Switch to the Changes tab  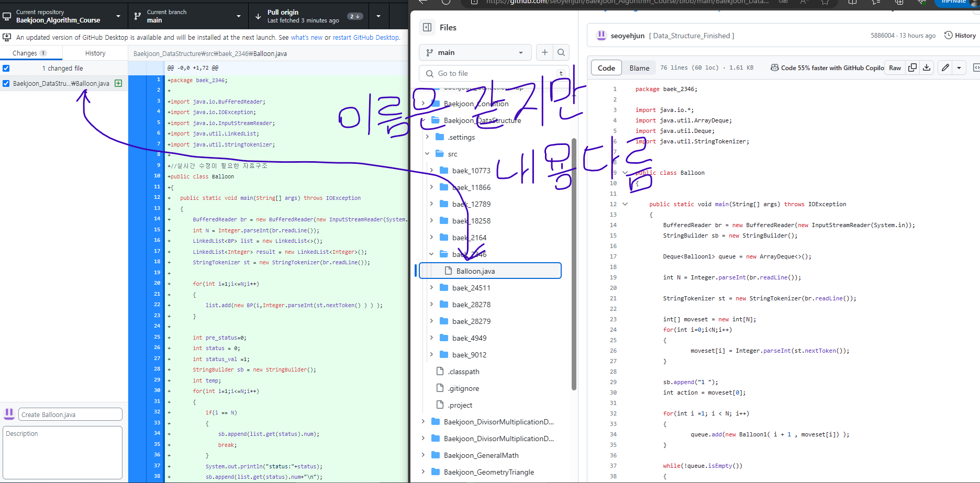coord(31,53)
